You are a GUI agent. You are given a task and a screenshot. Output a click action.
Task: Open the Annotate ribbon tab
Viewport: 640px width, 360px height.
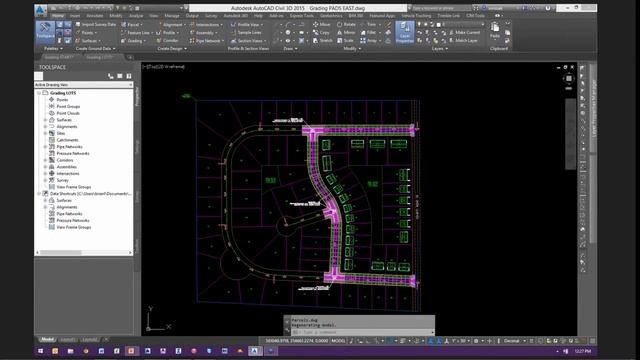click(x=95, y=16)
